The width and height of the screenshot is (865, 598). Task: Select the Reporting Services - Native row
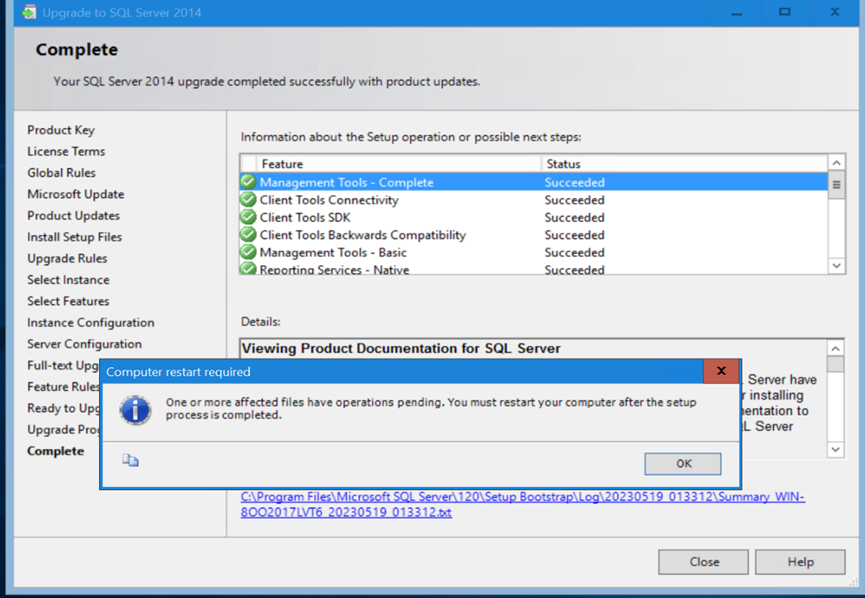(x=533, y=269)
